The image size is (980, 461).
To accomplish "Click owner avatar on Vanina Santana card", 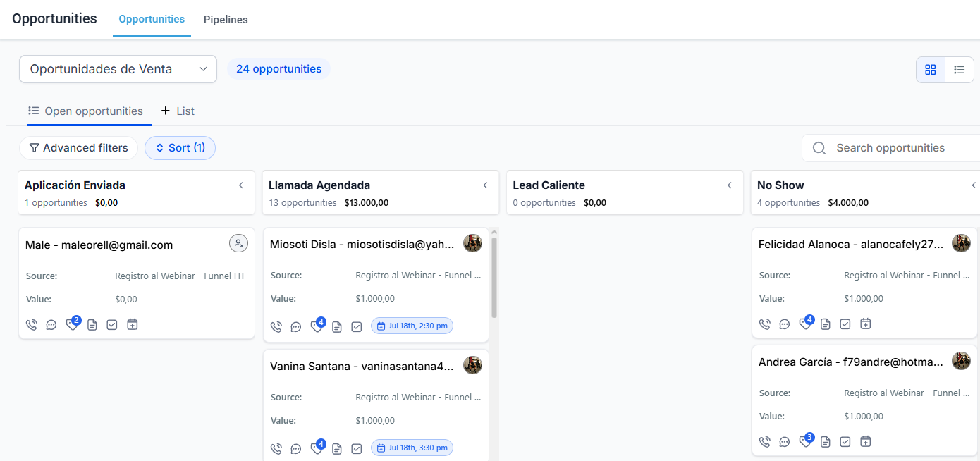I will point(472,365).
